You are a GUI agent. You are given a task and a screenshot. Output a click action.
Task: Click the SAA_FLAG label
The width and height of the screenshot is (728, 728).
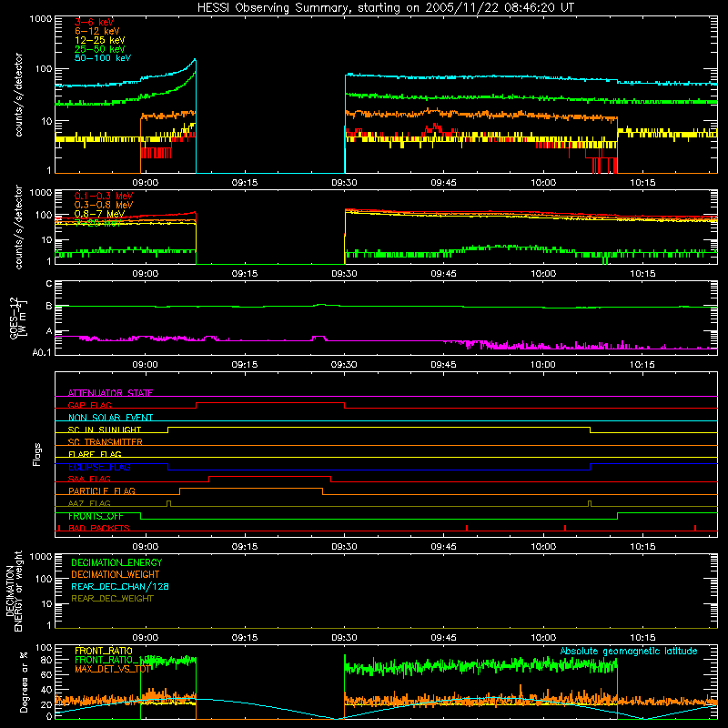pos(89,479)
